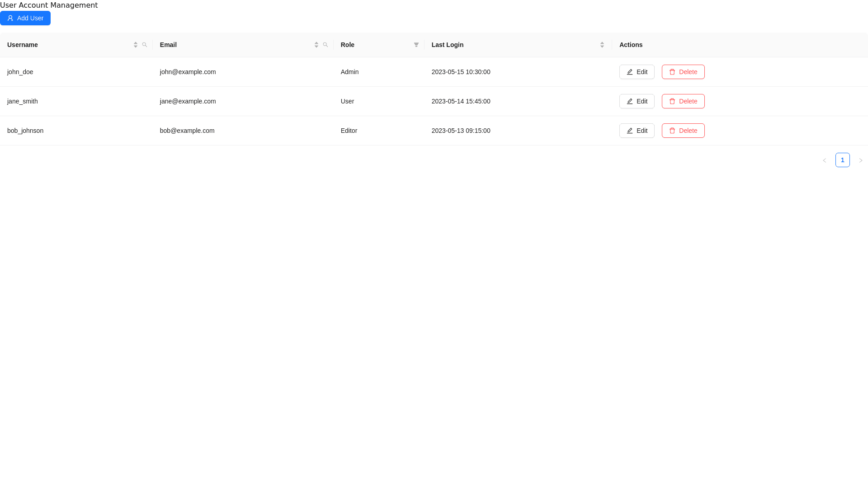Click the search icon in Username column
Screen dimensions: 868x488
coord(144,45)
